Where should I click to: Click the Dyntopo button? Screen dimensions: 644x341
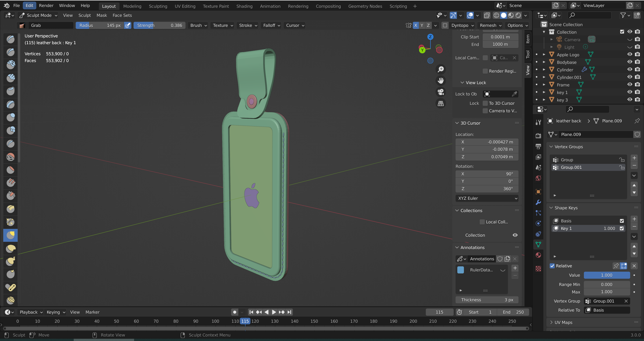tap(460, 25)
